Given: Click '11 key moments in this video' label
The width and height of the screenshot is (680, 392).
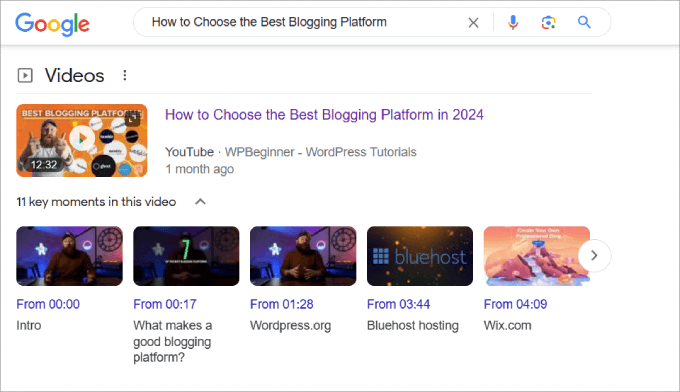Looking at the screenshot, I should tap(96, 202).
